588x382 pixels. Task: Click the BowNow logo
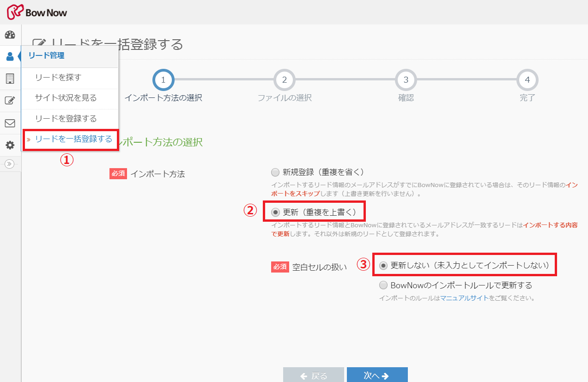[37, 12]
